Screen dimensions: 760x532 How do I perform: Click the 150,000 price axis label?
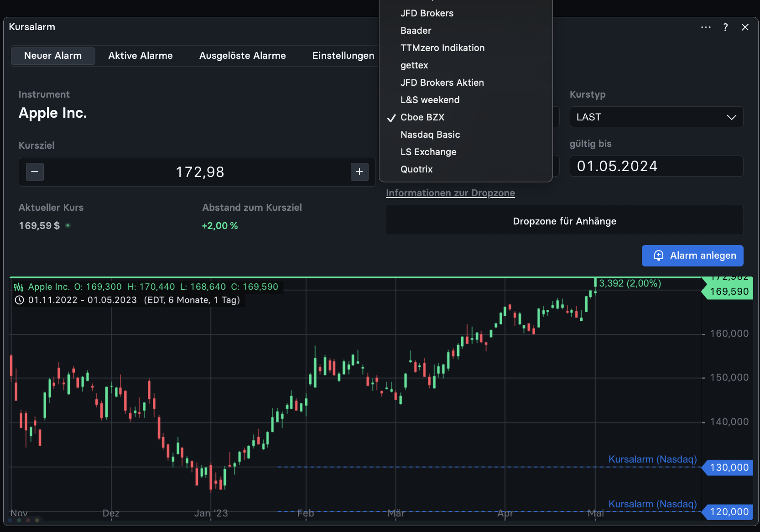point(729,378)
